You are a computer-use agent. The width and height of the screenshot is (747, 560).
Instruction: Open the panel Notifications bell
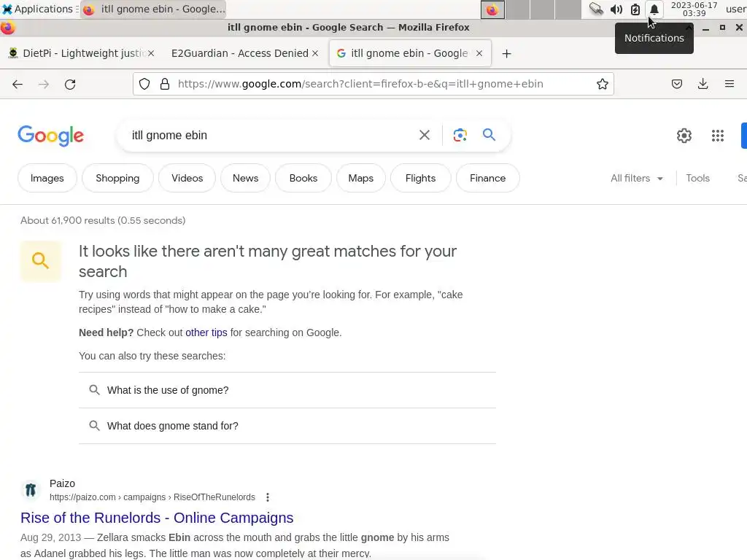654,9
